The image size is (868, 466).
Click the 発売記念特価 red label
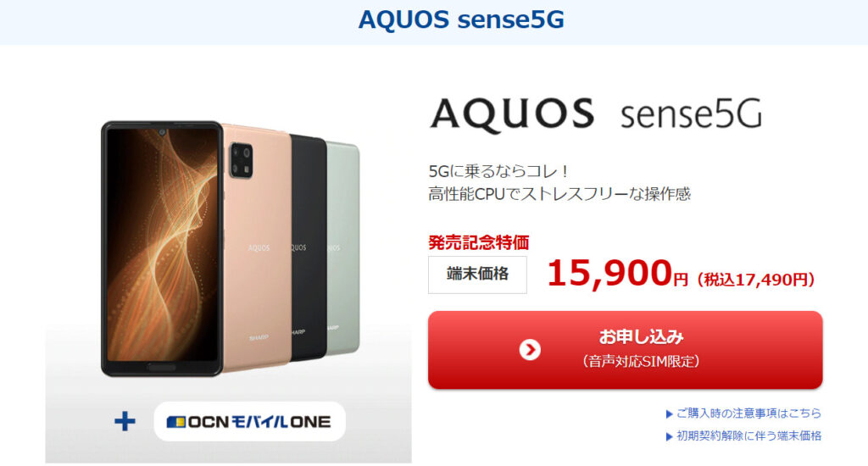478,242
